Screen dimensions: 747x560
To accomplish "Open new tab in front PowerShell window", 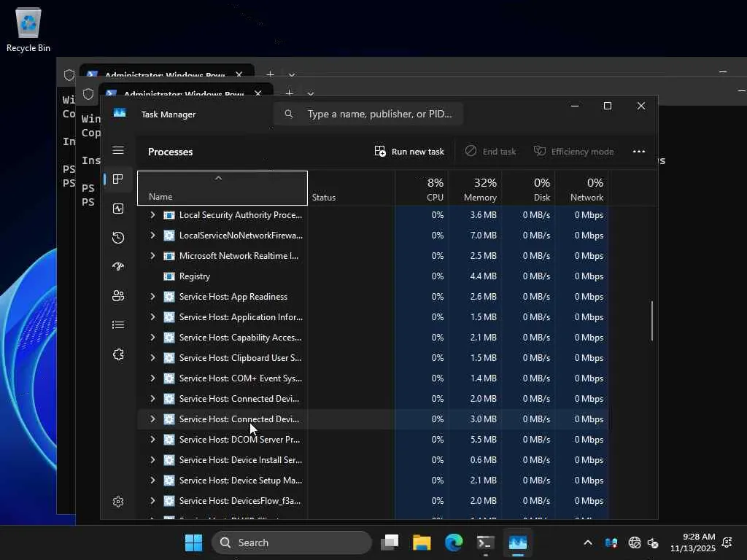I will point(289,93).
